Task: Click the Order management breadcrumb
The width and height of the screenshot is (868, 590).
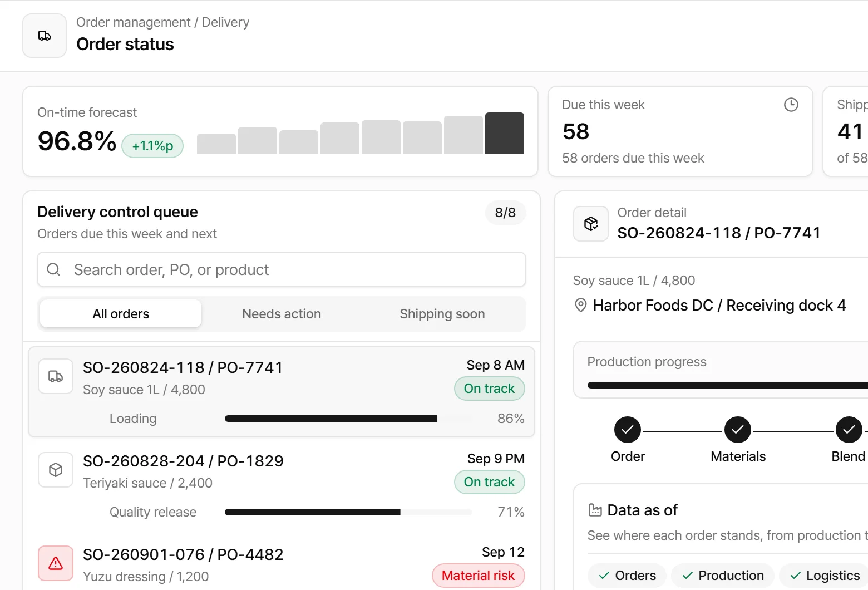Action: click(x=134, y=22)
